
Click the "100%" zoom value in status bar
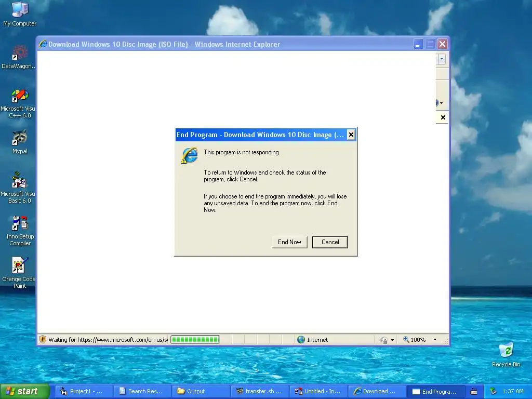click(x=418, y=340)
